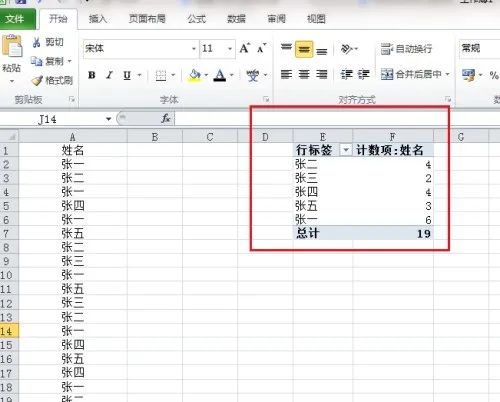Toggle Bold formatting
Image resolution: width=500 pixels, height=402 pixels.
pyautogui.click(x=92, y=75)
